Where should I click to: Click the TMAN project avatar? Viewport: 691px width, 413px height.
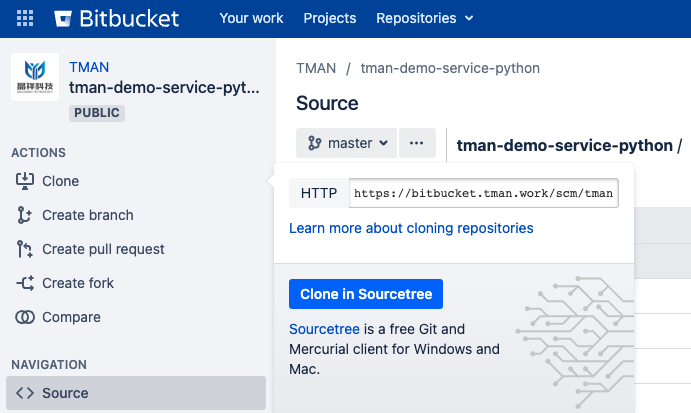pos(35,77)
